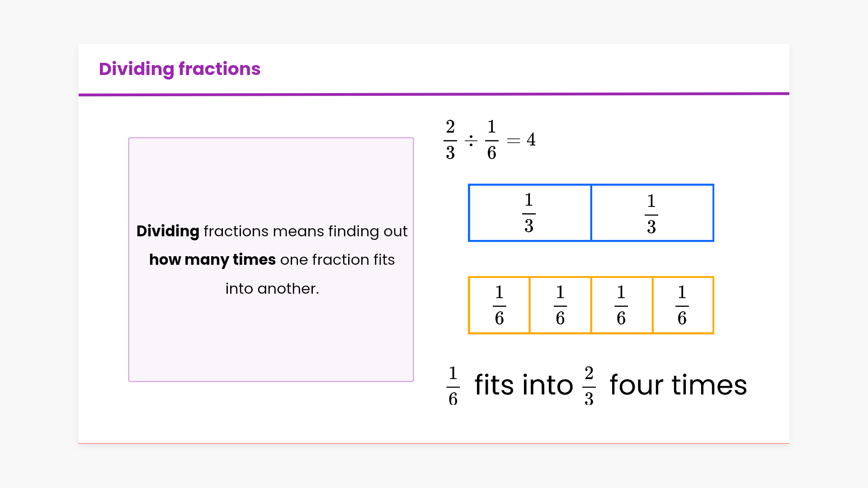Click the division sign in the equation
The image size is (868, 488).
click(471, 141)
